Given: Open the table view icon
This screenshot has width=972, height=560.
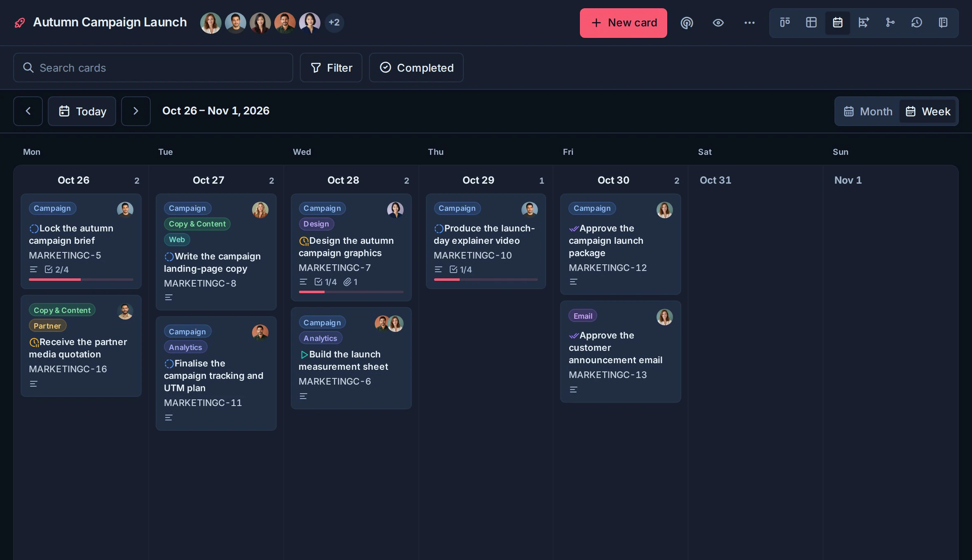Looking at the screenshot, I should coord(811,23).
